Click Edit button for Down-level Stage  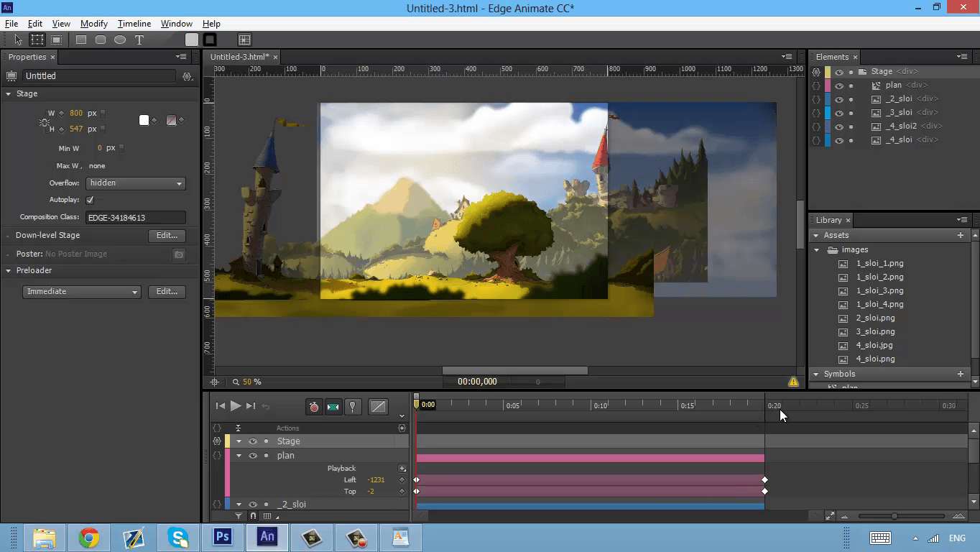point(167,236)
